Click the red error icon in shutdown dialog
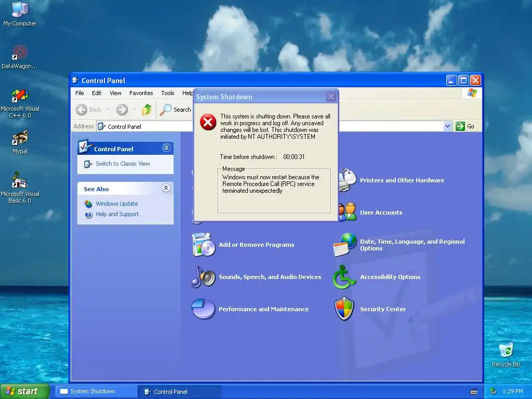Image resolution: width=532 pixels, height=399 pixels. pos(208,122)
